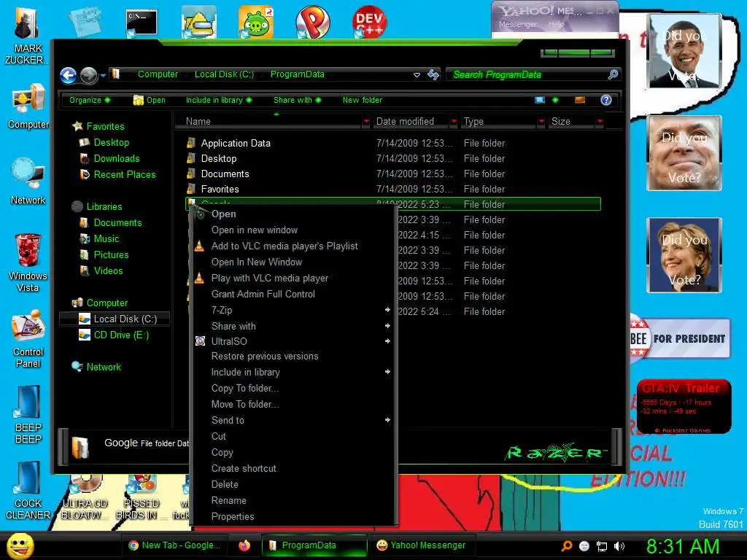Open the Share with toolbar dropdown
Image resolution: width=747 pixels, height=560 pixels.
tap(298, 100)
